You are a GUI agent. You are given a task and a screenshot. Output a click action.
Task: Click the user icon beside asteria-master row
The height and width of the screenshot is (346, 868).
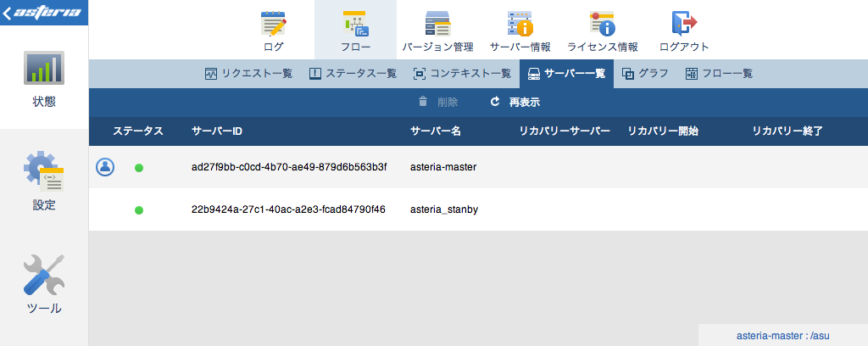[x=105, y=167]
